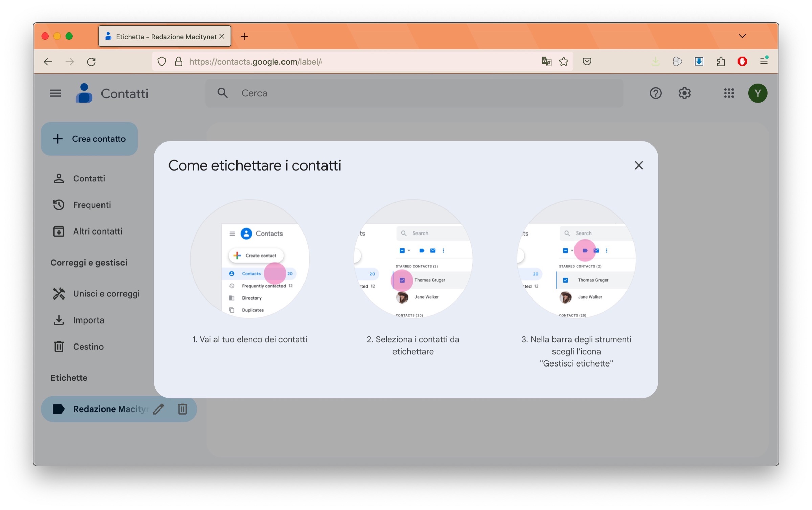Open the Google apps grid launcher
This screenshot has height=510, width=812.
click(x=729, y=93)
